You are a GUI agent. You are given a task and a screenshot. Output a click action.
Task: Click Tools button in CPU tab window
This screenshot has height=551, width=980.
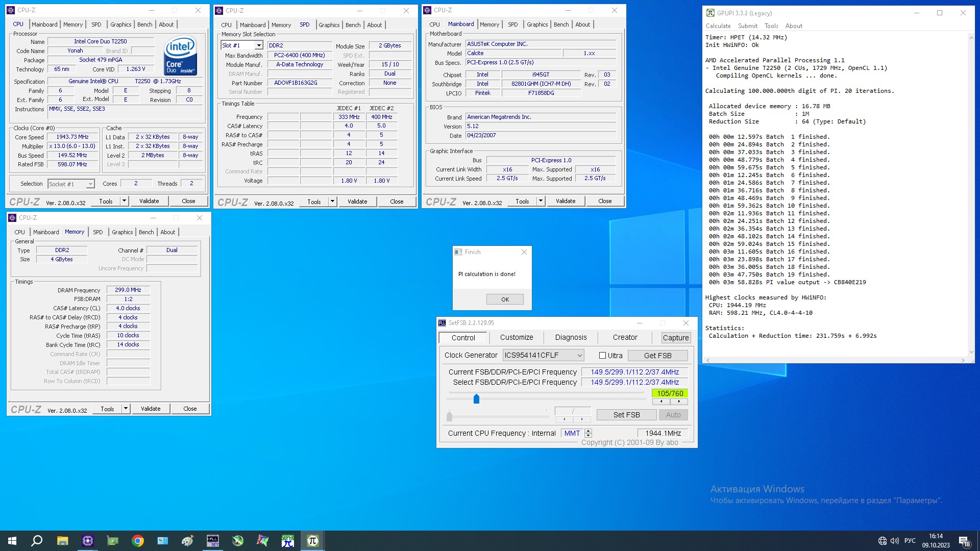tap(106, 201)
